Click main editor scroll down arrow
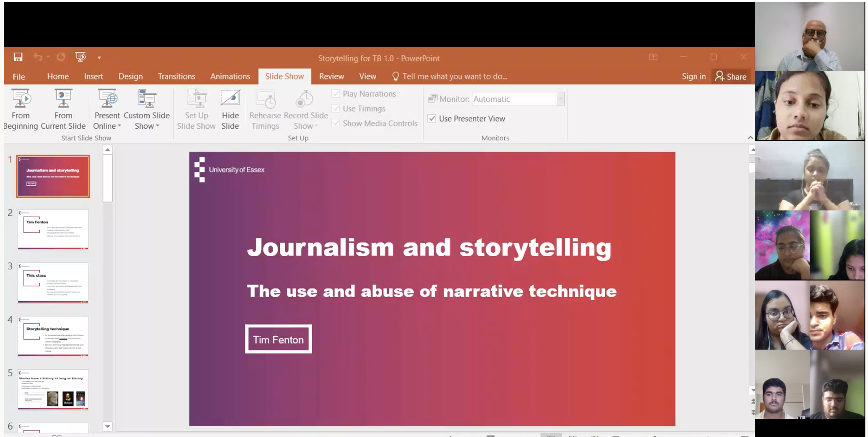 click(752, 390)
